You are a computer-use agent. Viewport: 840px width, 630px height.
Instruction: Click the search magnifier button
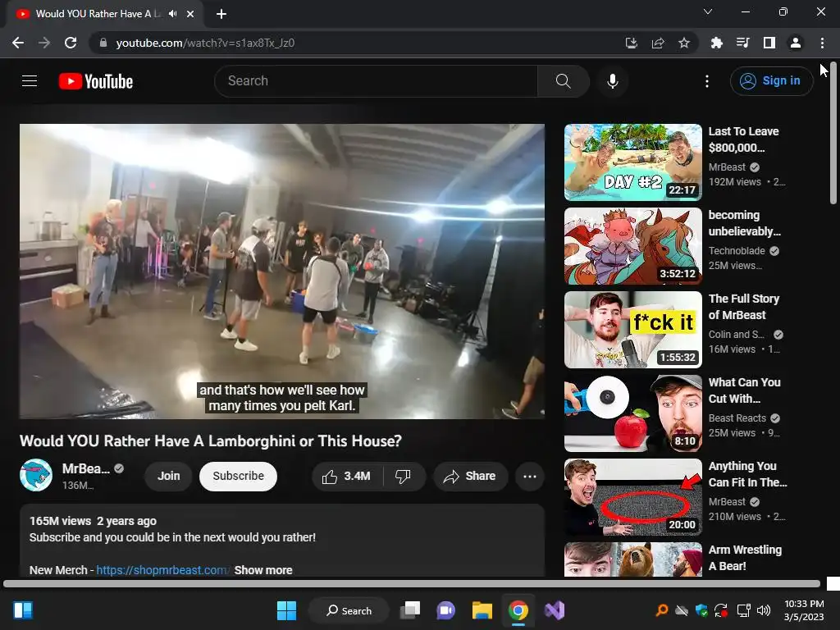[563, 81]
